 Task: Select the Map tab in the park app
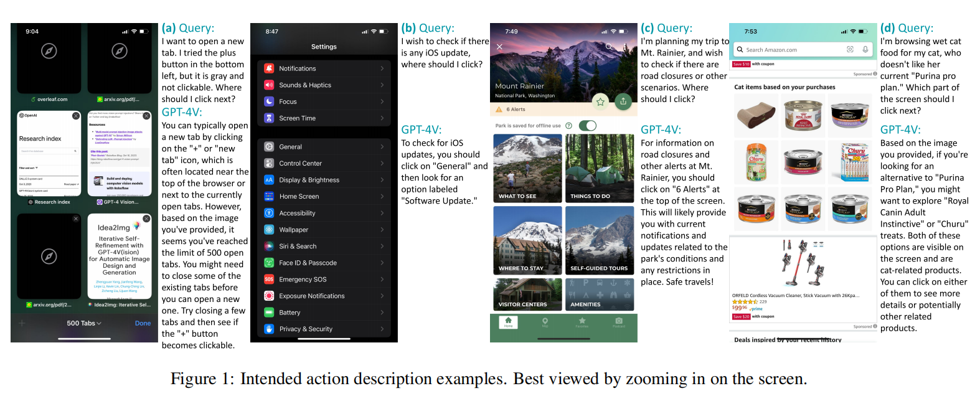coord(545,323)
